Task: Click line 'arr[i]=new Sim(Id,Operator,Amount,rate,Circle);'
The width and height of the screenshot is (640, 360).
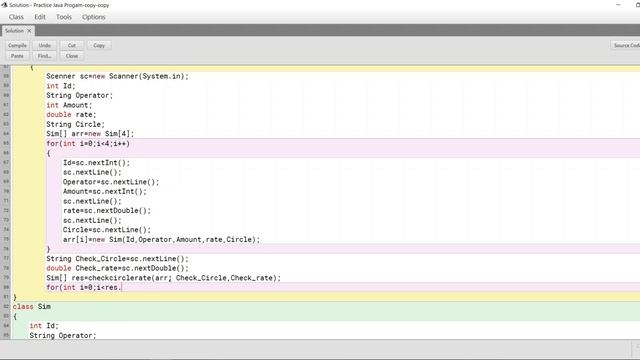Action: click(x=161, y=240)
